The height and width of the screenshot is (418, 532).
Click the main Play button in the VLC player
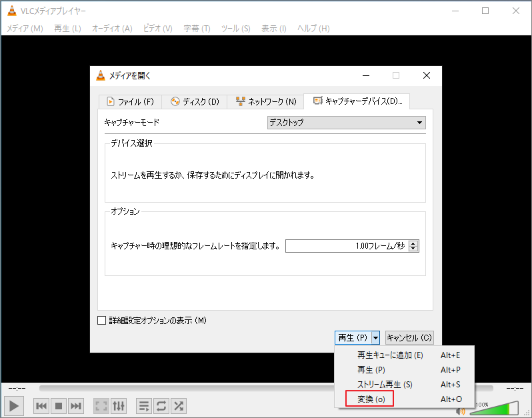point(13,406)
